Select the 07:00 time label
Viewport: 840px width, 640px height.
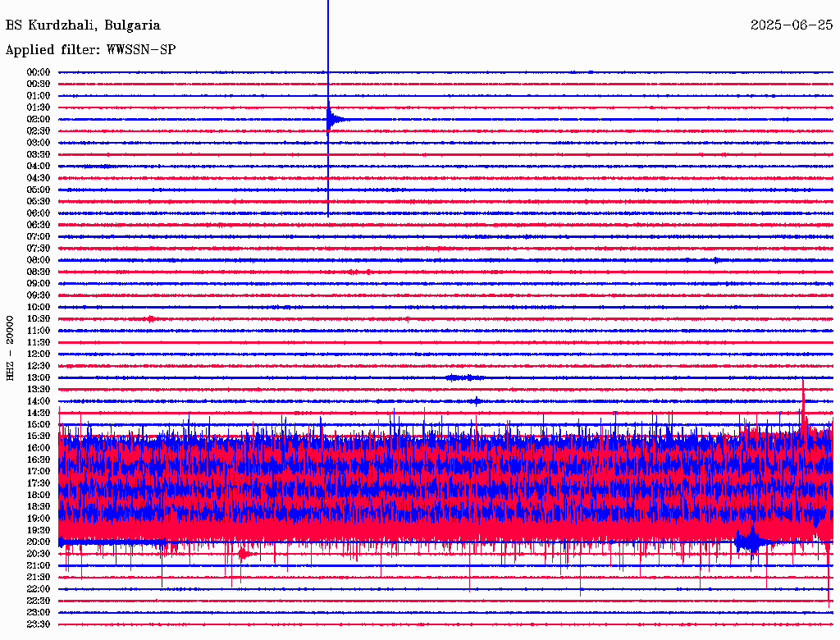(x=39, y=236)
